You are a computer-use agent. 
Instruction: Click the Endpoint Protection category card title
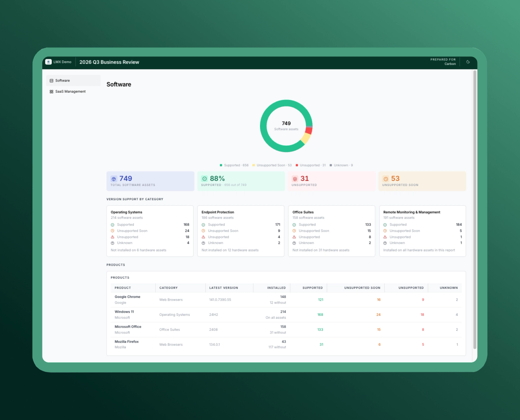click(218, 212)
